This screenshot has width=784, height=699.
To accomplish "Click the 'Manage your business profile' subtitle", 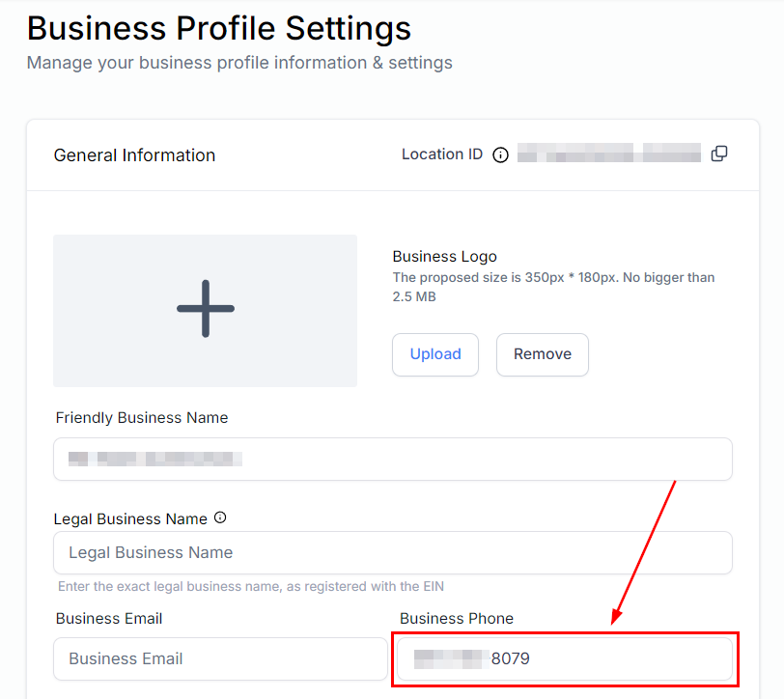I will [x=239, y=63].
